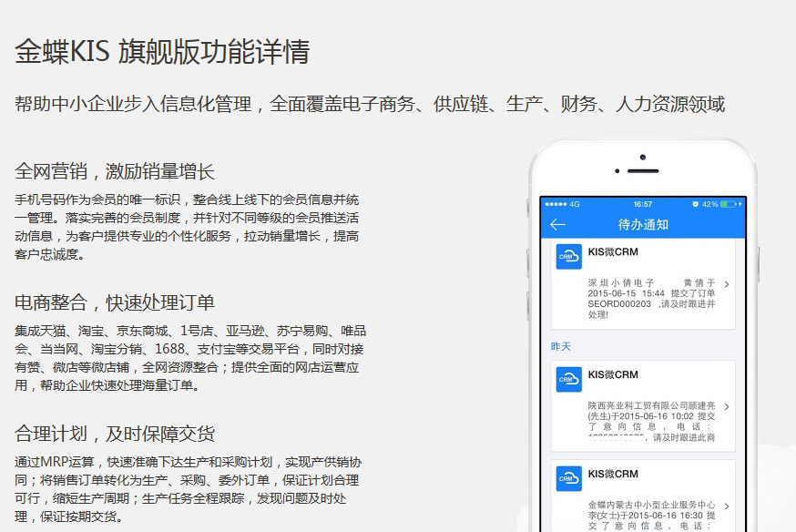Open the chevron on the 金蝶内蒙古 notification
The width and height of the screenshot is (796, 532).
(727, 506)
